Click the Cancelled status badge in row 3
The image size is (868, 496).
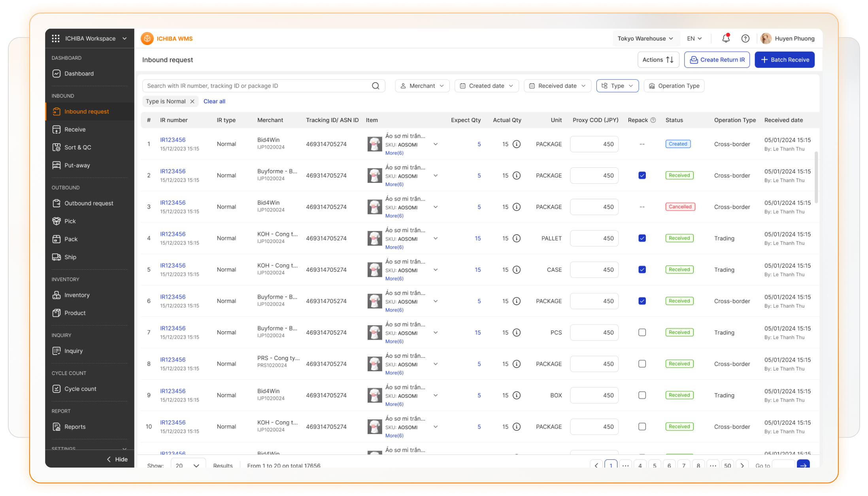point(680,207)
